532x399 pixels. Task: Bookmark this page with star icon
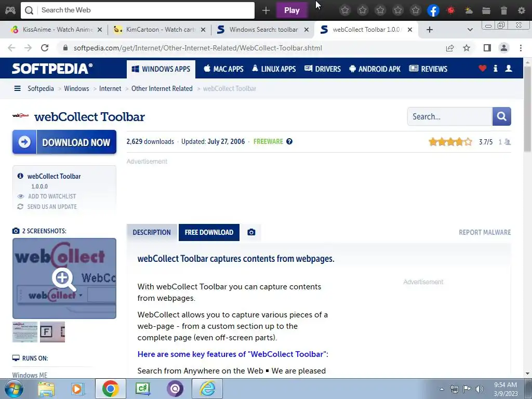coord(467,48)
